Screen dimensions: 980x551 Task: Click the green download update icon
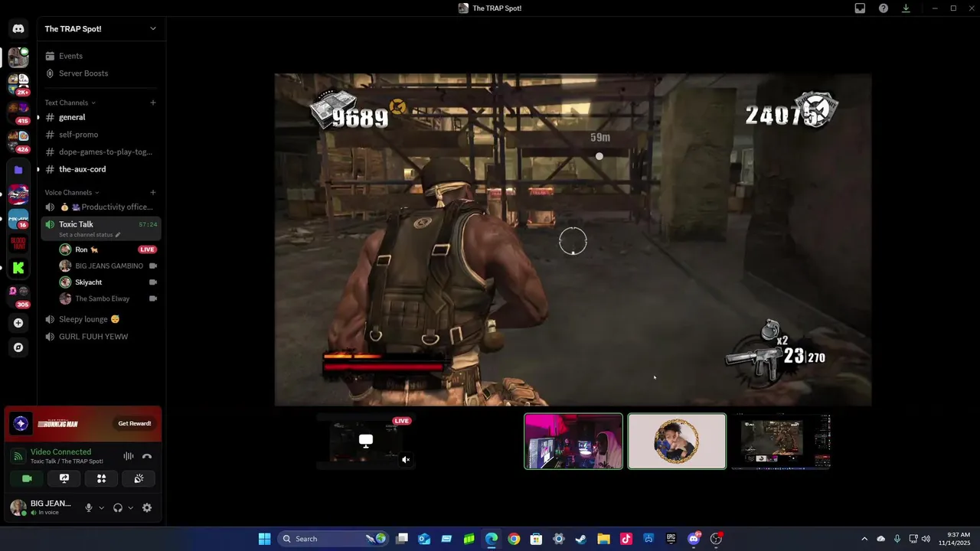tap(906, 8)
